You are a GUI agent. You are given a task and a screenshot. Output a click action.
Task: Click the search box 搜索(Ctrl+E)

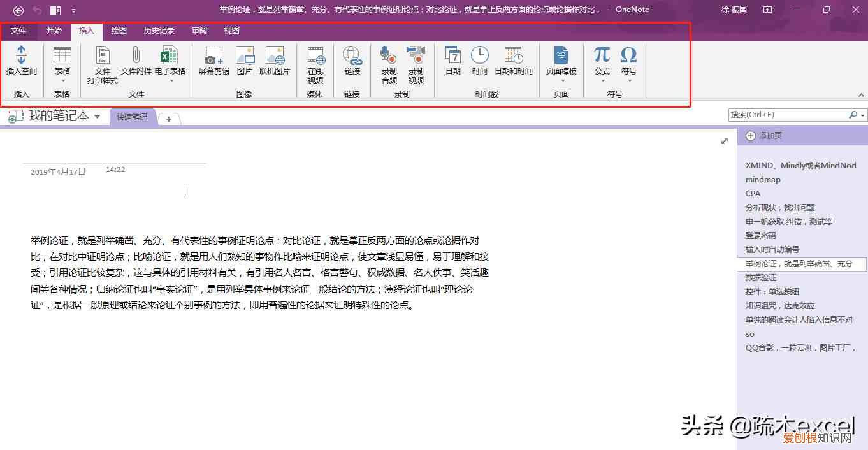[x=790, y=115]
